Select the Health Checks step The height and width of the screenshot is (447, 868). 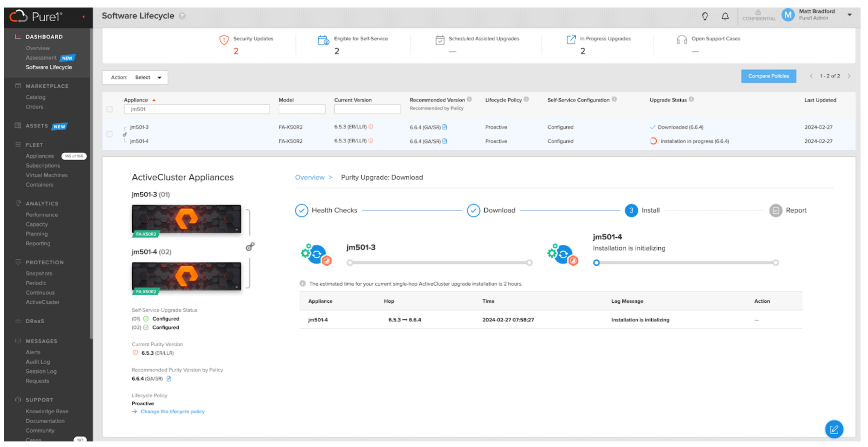coord(326,210)
